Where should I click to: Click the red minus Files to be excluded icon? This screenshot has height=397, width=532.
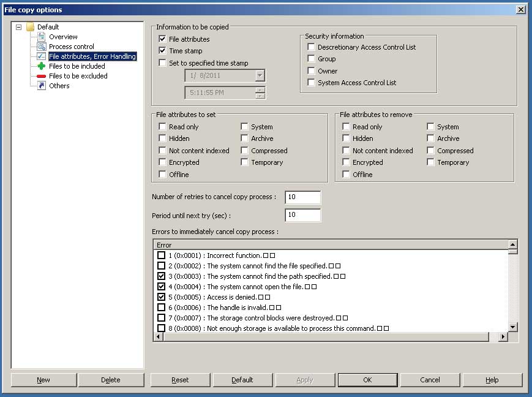pos(42,76)
